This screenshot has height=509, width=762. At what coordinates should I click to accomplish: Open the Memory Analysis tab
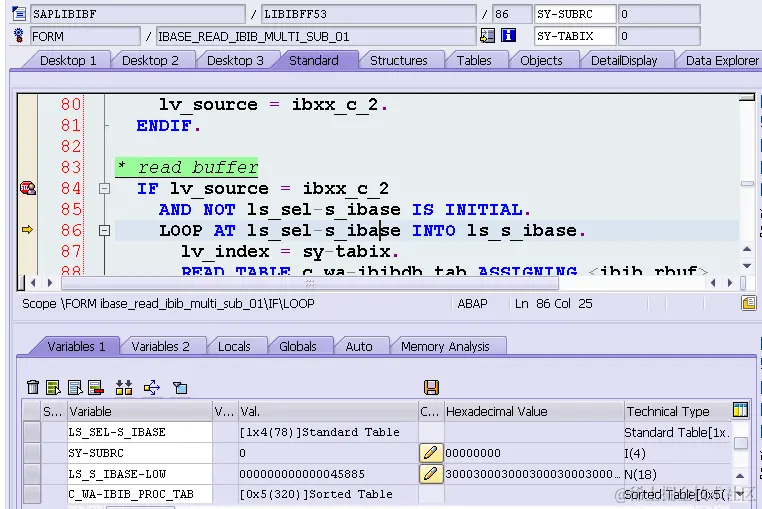coord(445,346)
